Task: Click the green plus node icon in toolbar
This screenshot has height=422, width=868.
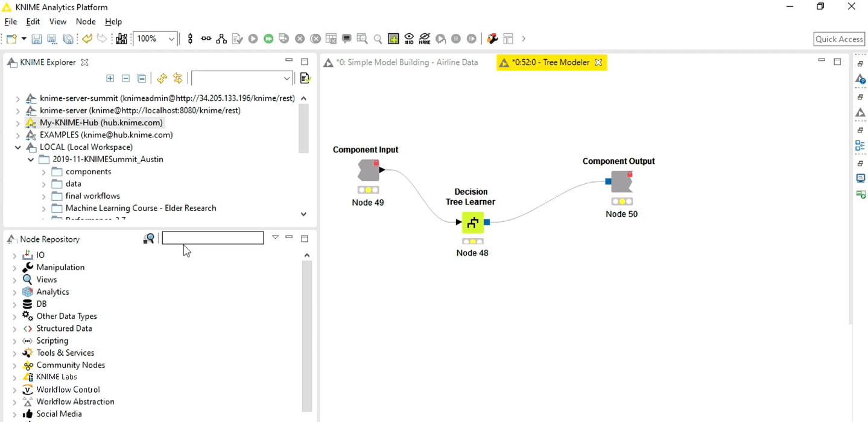Action: tap(393, 39)
